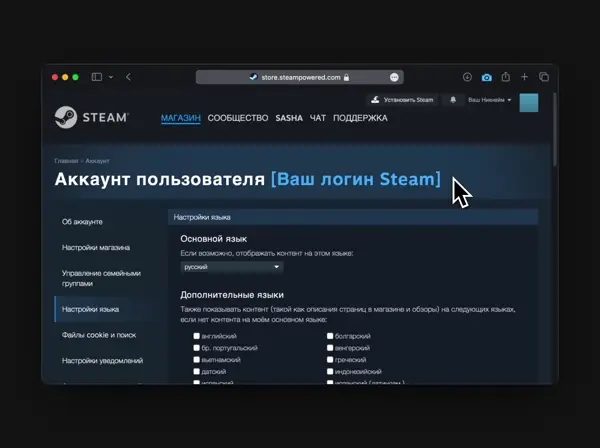The image size is (600, 448).
Task: Expand the Ваш Никнейм account dropdown
Action: (489, 100)
